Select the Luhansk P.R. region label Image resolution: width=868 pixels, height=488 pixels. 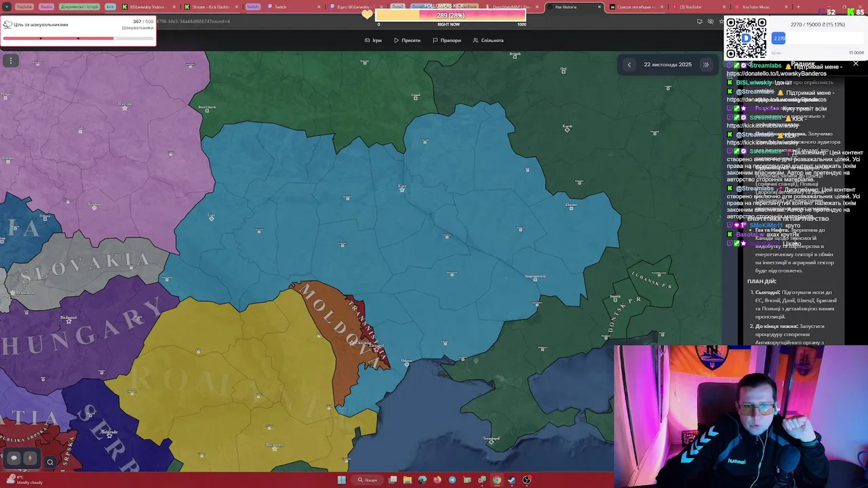[x=651, y=281]
